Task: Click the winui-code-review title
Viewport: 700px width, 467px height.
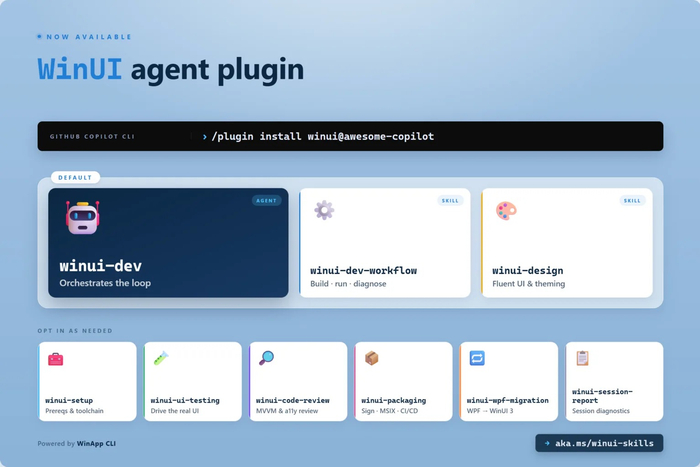Action: coord(292,400)
